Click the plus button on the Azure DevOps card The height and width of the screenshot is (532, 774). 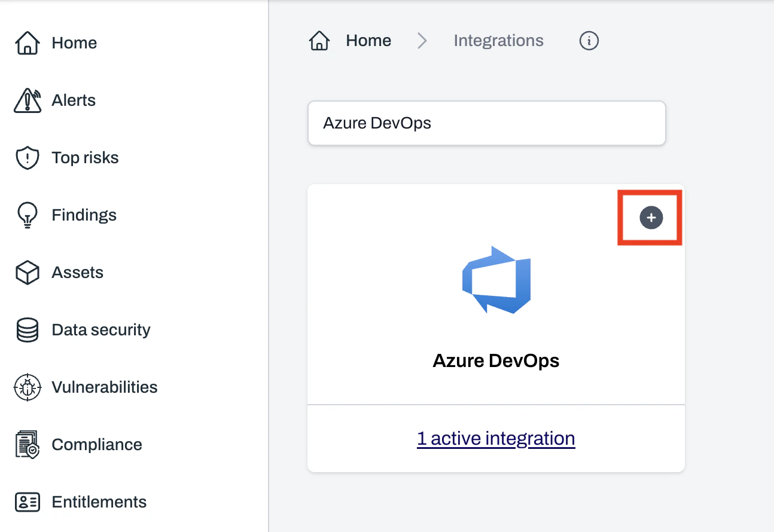[x=650, y=217]
